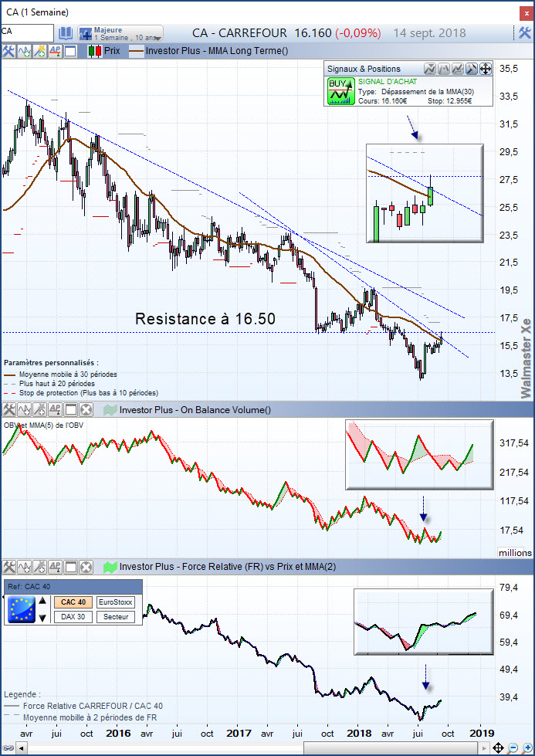Open the book icon beside the ticker field
The width and height of the screenshot is (535, 756).
pos(66,33)
